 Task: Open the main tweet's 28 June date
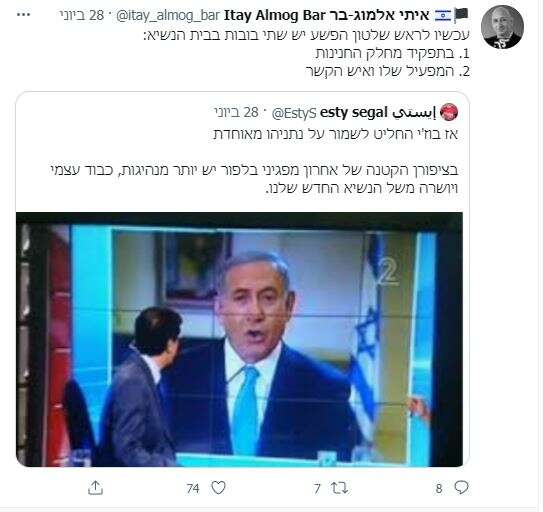[x=81, y=15]
